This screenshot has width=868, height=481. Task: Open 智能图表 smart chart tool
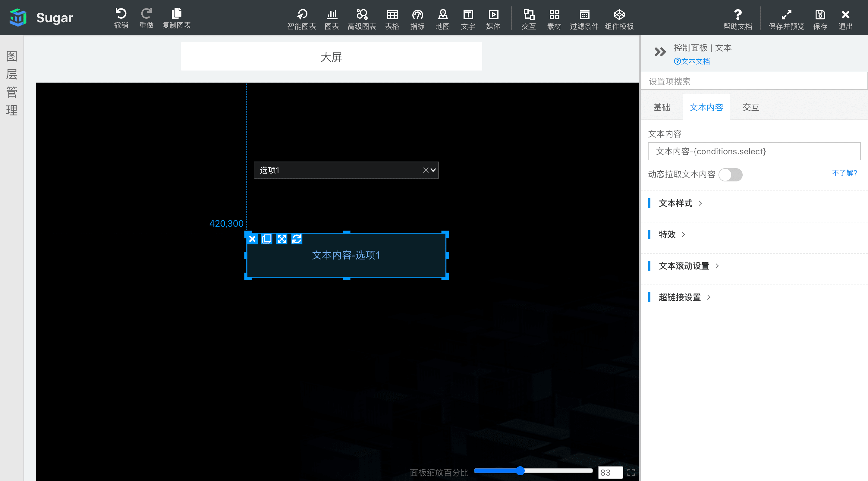pyautogui.click(x=301, y=19)
